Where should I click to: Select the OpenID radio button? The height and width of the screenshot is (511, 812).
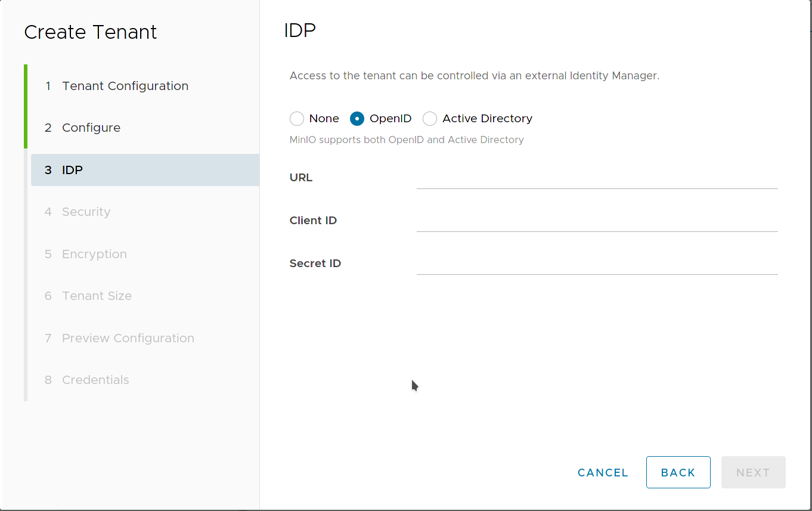357,118
